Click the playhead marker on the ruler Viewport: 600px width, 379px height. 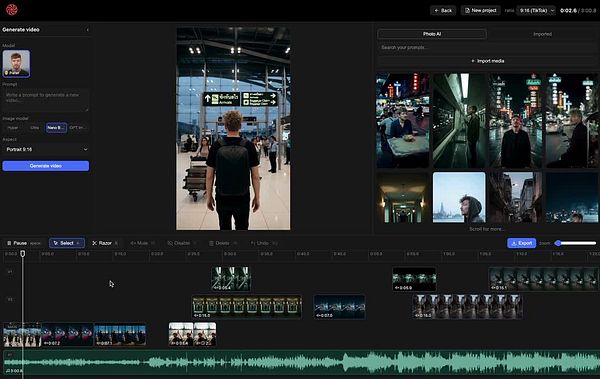tap(23, 253)
